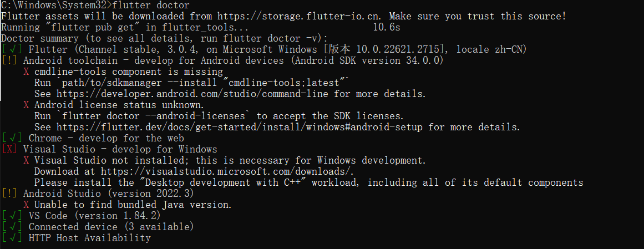
Task: Click the yellow warning mark beside Android toolchain
Action: 9,61
